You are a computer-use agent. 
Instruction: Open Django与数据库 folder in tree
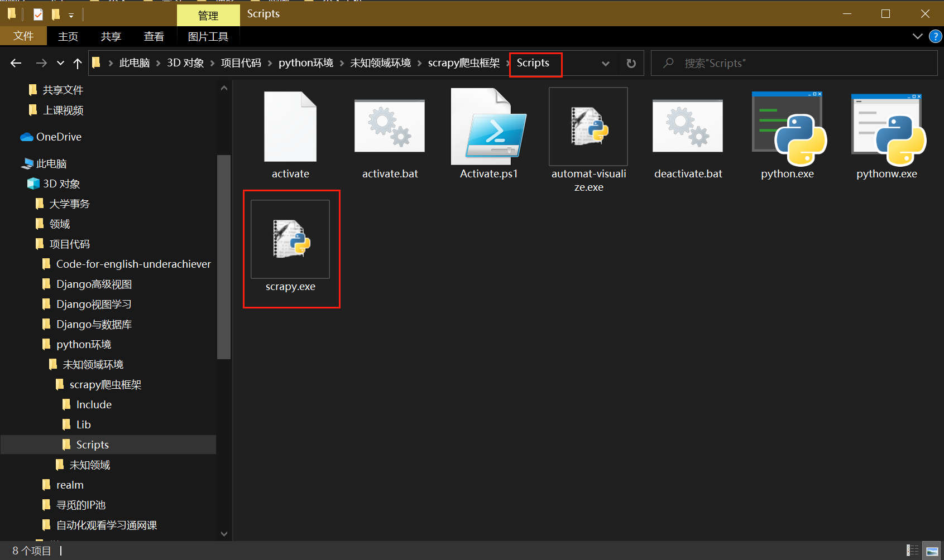[x=94, y=324]
